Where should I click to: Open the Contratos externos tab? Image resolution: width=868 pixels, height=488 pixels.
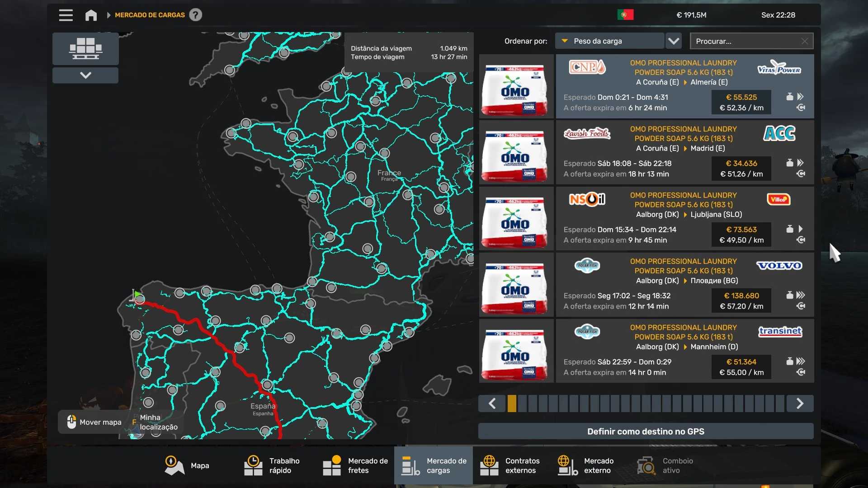[511, 465]
